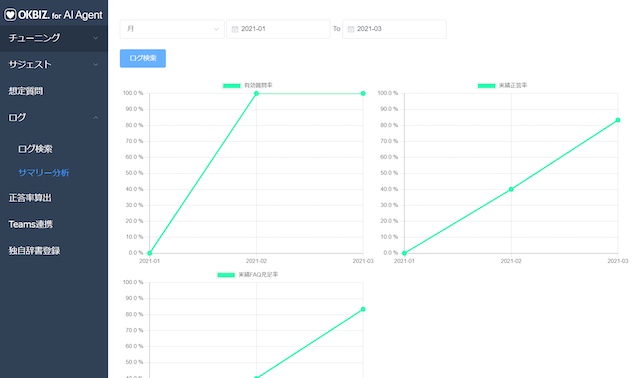Open 正答率算出 page
Screen dimensions: 640x378
point(30,198)
